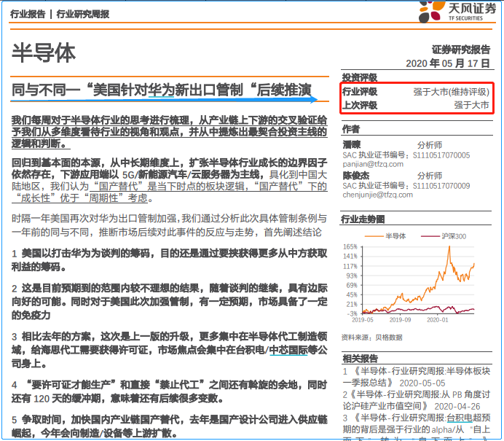Click the TF Securities logo
This screenshot has width=504, height=441.
tap(457, 12)
